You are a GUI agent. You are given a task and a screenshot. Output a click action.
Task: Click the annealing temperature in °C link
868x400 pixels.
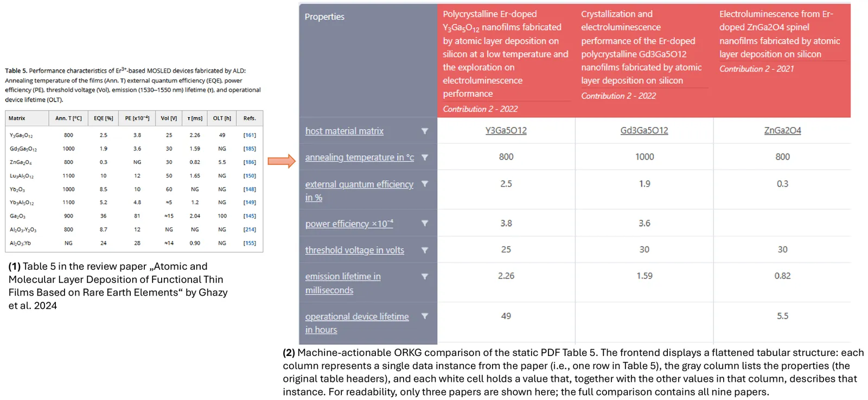point(359,157)
